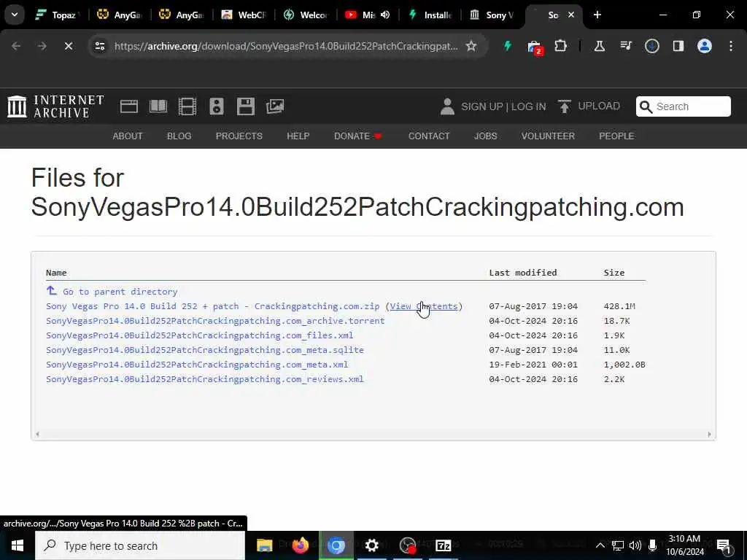
Task: Open the Windows Start menu
Action: pyautogui.click(x=18, y=545)
